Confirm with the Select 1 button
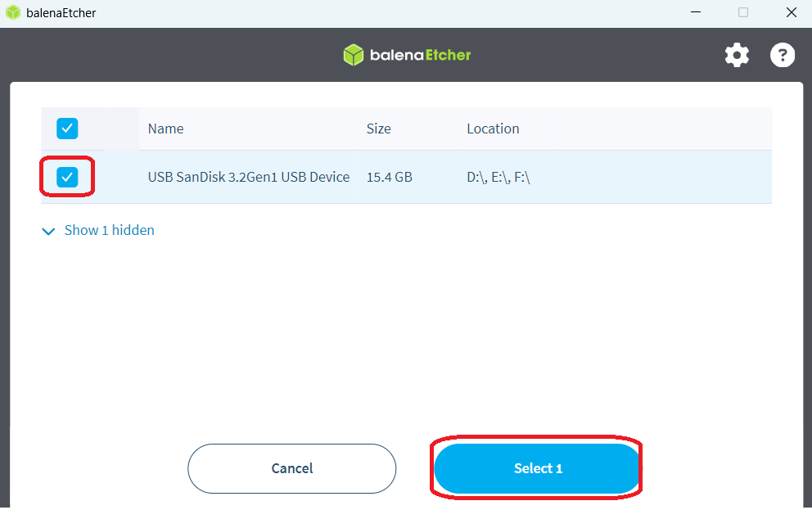 tap(537, 468)
